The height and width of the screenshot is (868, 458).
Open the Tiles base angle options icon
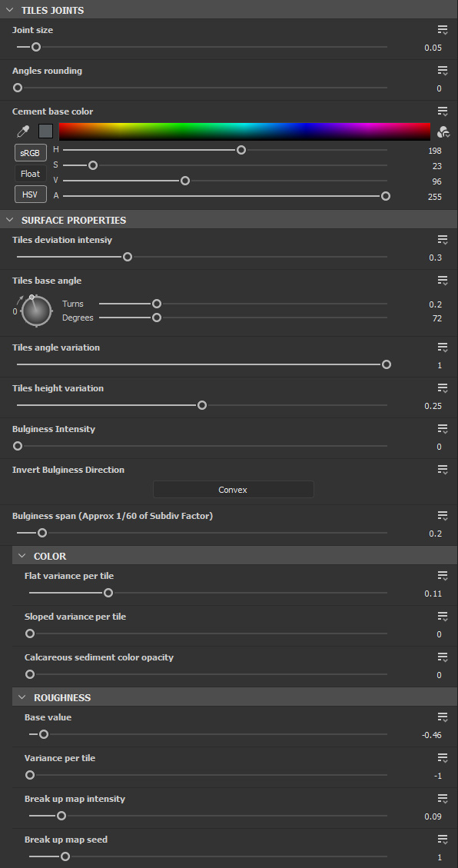pos(443,281)
